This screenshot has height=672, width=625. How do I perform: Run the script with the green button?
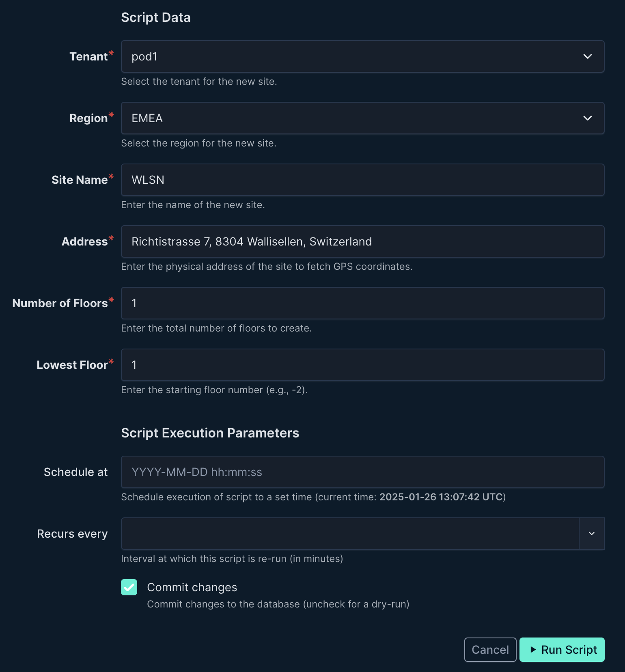[x=562, y=650]
